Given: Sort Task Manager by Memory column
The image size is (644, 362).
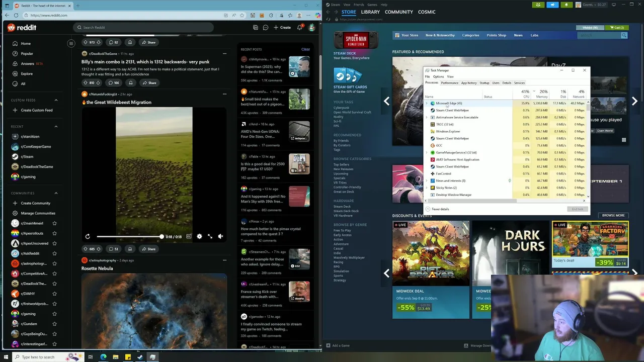Looking at the screenshot, I should [541, 94].
